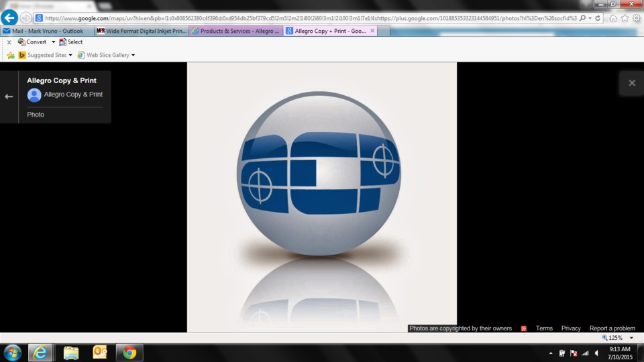Click the Google+ icon in footer
Image resolution: width=644 pixels, height=362 pixels.
pos(524,328)
